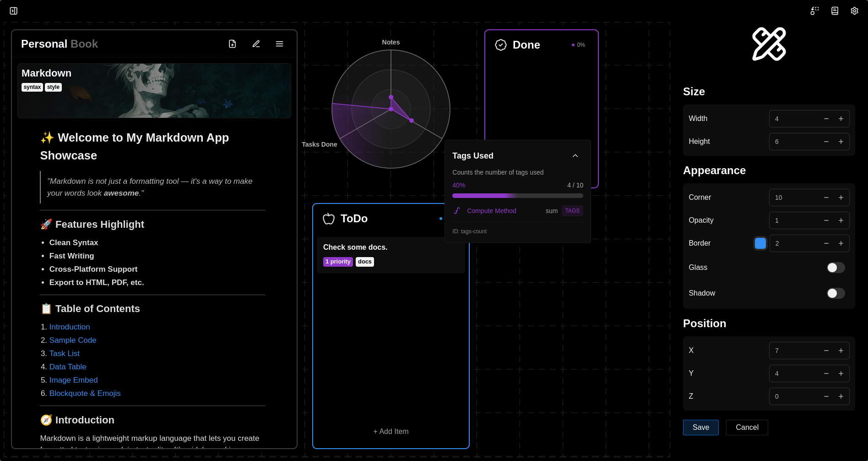Click Add Item in the ToDo list

(x=391, y=431)
